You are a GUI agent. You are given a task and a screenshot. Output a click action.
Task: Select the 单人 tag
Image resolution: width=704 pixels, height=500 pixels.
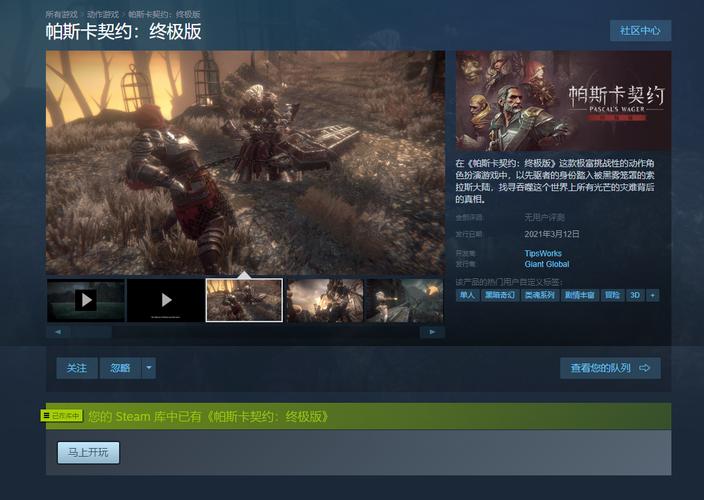[468, 295]
